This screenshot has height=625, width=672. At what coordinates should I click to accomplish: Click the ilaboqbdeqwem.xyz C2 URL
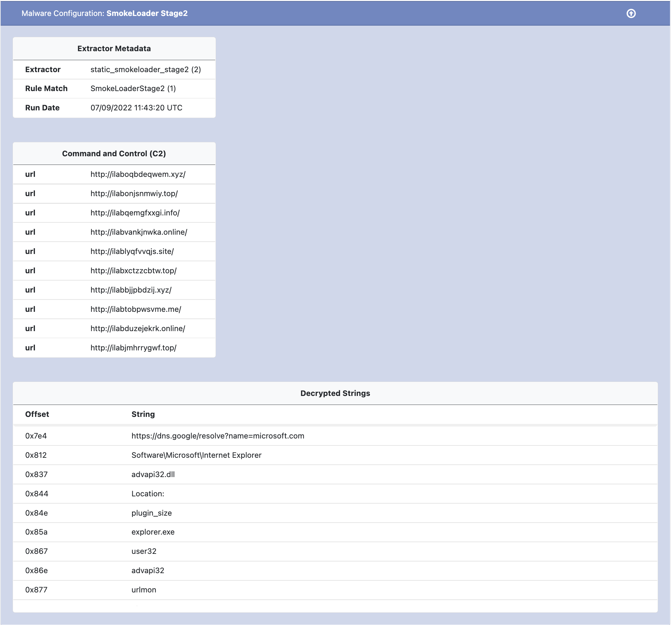(x=138, y=174)
